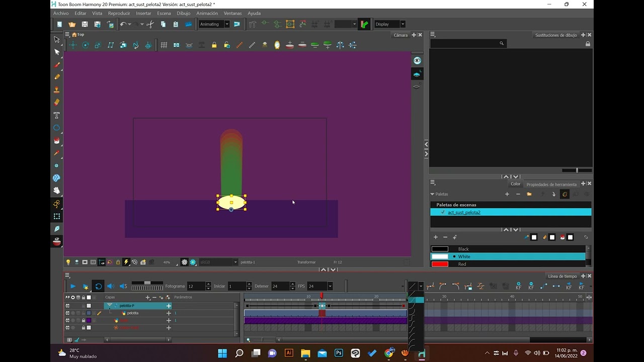Open the Animación menu
The height and width of the screenshot is (362, 644).
(x=207, y=13)
